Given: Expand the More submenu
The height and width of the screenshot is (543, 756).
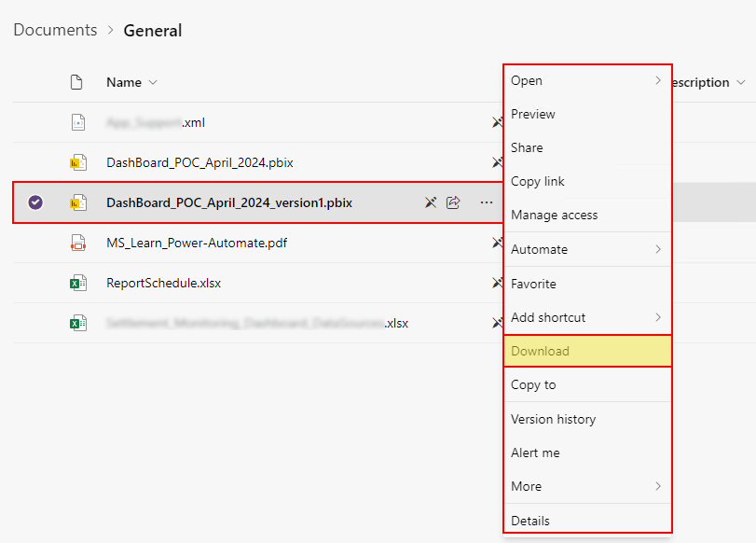Looking at the screenshot, I should point(658,486).
